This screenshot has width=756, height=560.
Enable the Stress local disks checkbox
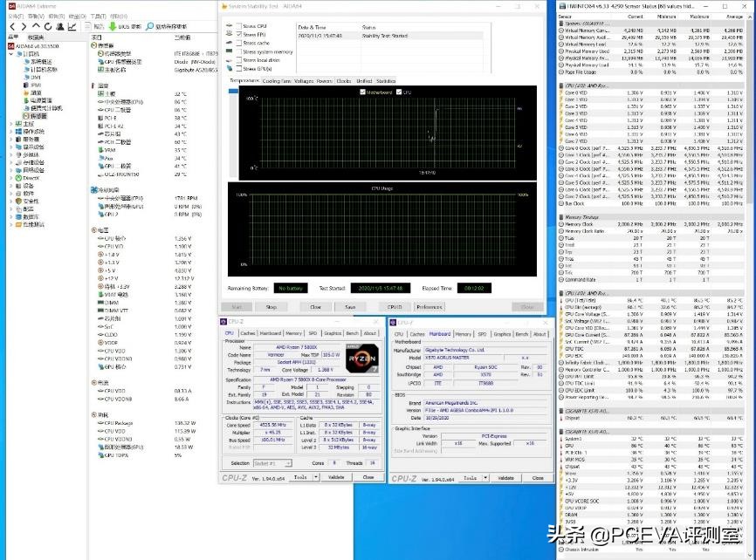tap(240, 60)
